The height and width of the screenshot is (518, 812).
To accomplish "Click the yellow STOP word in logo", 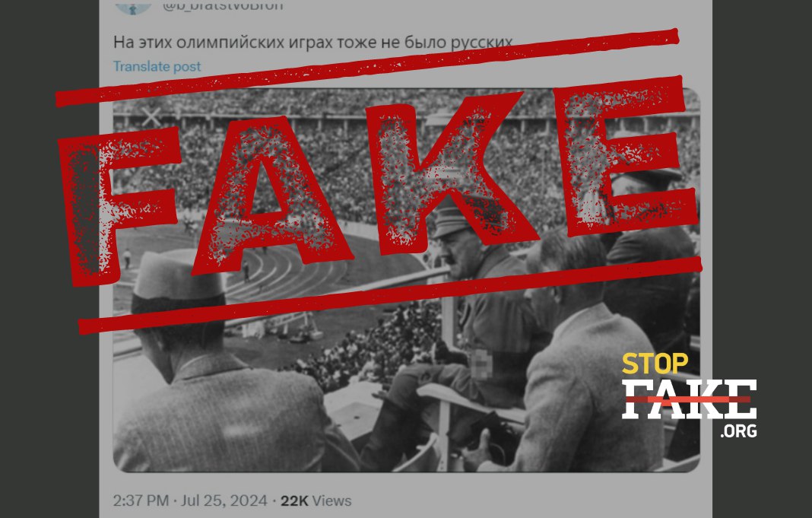I will pos(655,364).
